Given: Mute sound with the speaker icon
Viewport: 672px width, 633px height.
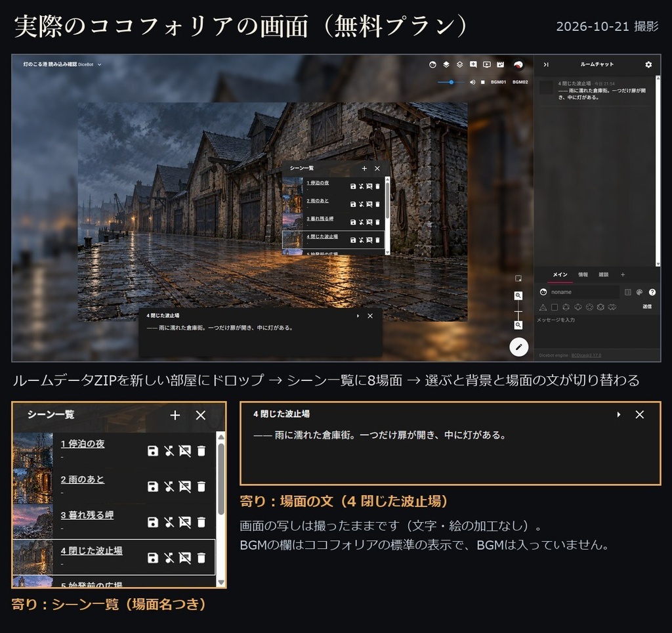Looking at the screenshot, I should tap(472, 82).
